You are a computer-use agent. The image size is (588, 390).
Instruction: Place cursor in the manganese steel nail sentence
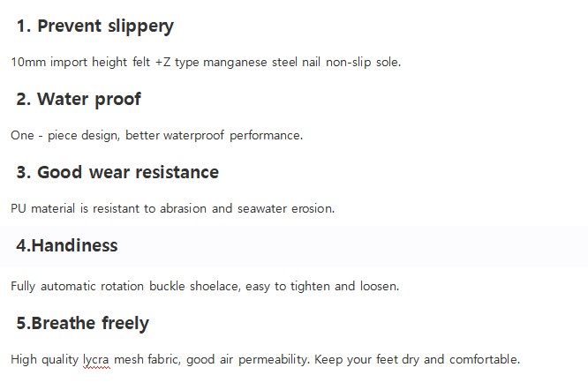point(206,63)
